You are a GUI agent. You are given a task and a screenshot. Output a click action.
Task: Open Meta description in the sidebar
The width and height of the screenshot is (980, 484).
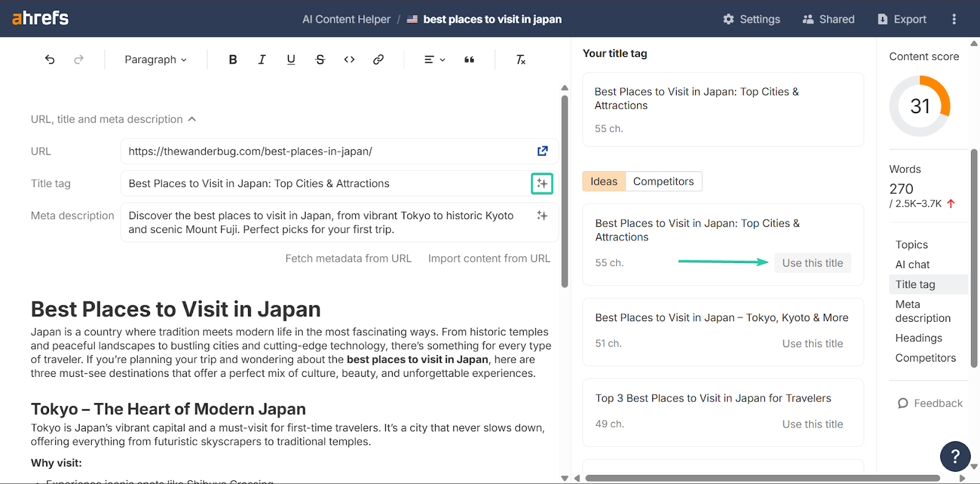[923, 311]
